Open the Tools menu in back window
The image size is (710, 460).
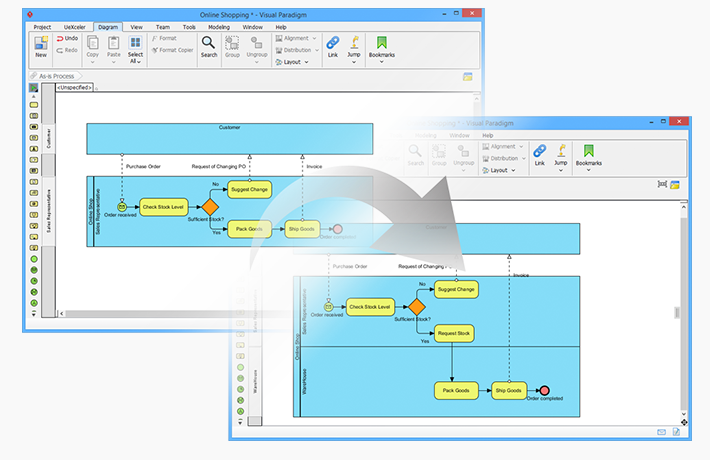coord(189,27)
